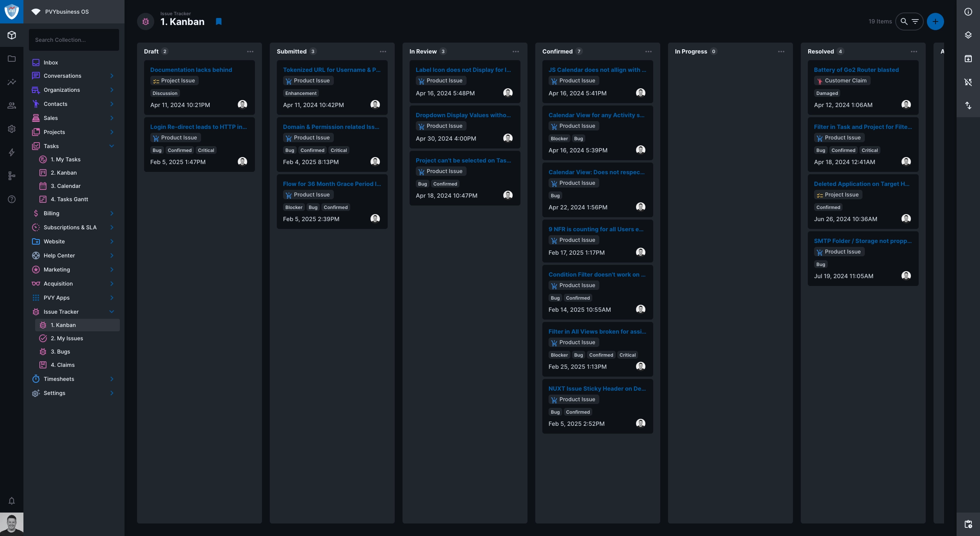Open Confirmed column options menu
Viewport: 980px width, 536px height.
pos(649,52)
